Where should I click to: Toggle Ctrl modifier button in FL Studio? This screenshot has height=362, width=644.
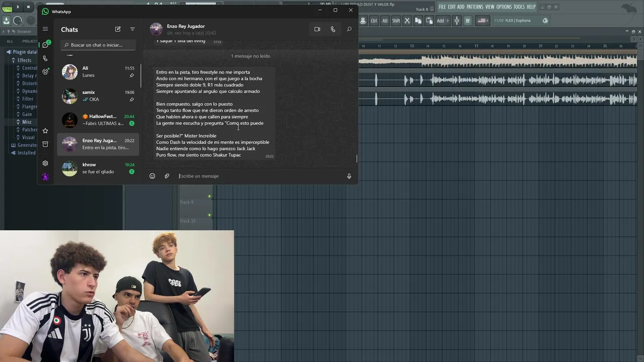(374, 21)
